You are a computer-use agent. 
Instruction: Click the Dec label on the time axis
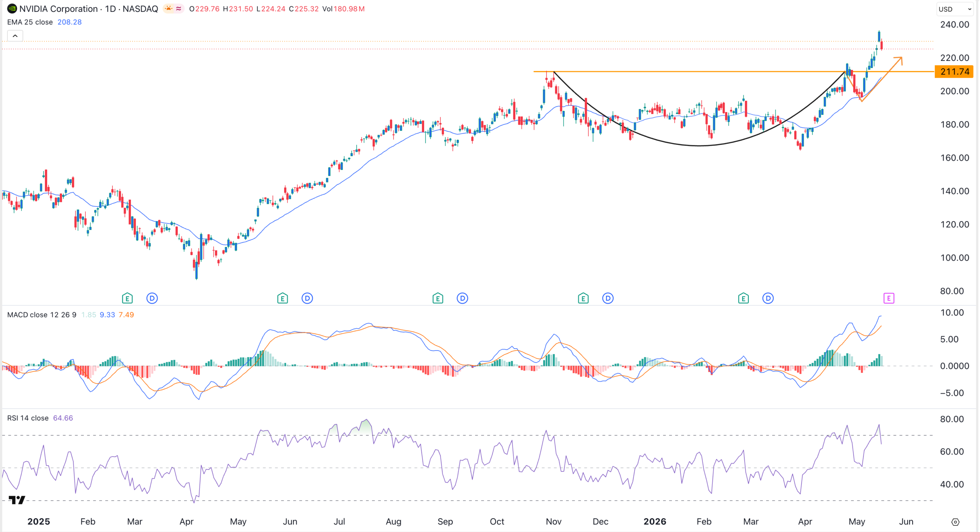(x=600, y=522)
